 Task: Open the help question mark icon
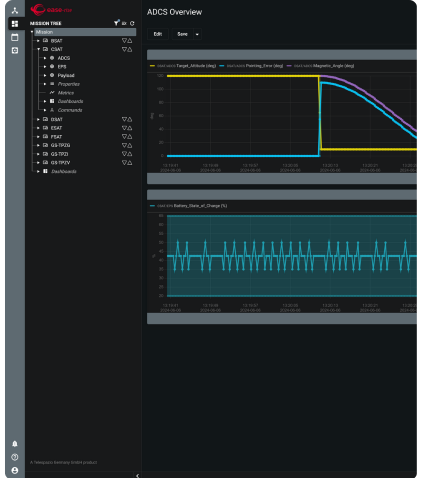(x=15, y=457)
